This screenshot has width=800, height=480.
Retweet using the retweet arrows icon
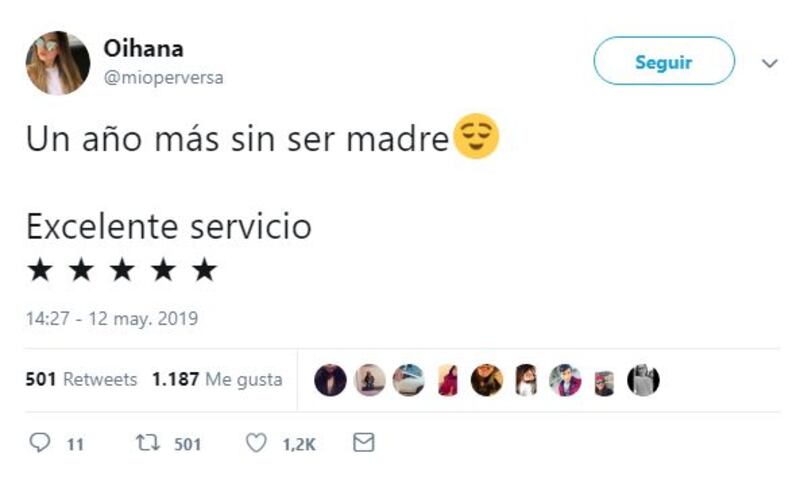coord(147,443)
